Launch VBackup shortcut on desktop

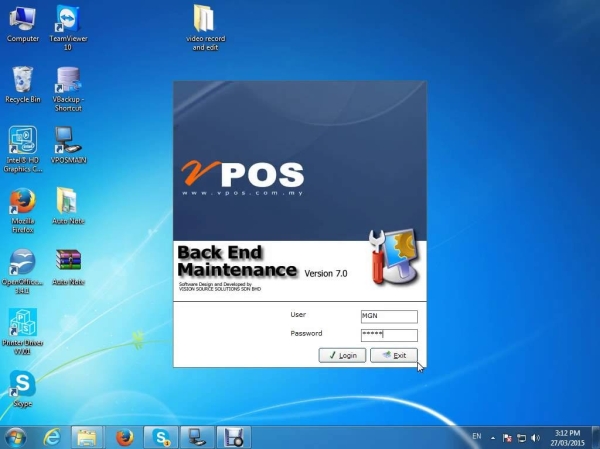[68, 89]
